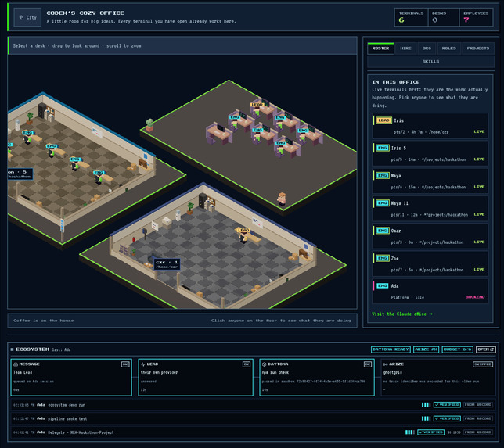Select the Iris 5 roster entry
This screenshot has width=504, height=448.
pyautogui.click(x=430, y=153)
